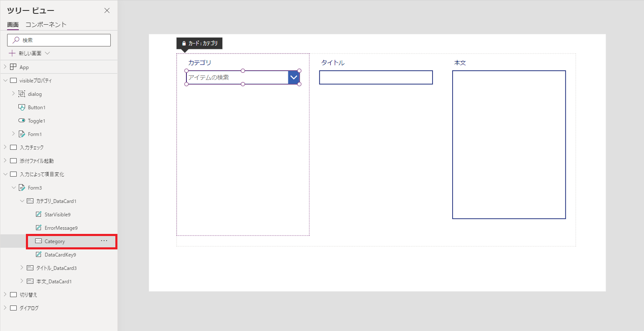This screenshot has width=644, height=331.
Task: Select DataCardKey9 in the tree
Action: click(60, 255)
